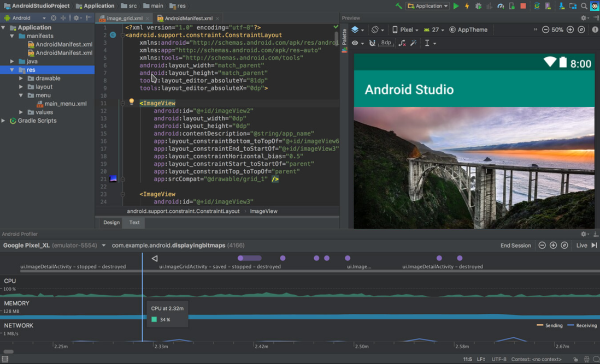Collapse the res folder in project tree
The width and height of the screenshot is (600, 364).
(12, 70)
